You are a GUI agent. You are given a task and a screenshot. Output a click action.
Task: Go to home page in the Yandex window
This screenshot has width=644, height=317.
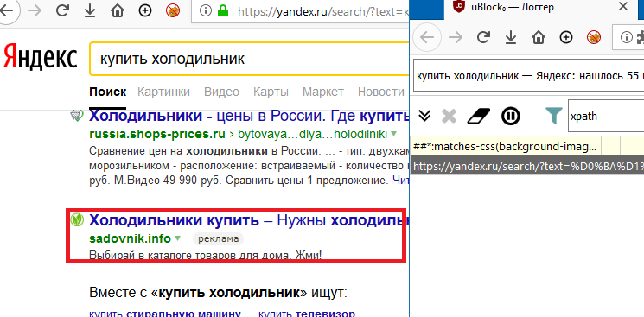point(118,11)
